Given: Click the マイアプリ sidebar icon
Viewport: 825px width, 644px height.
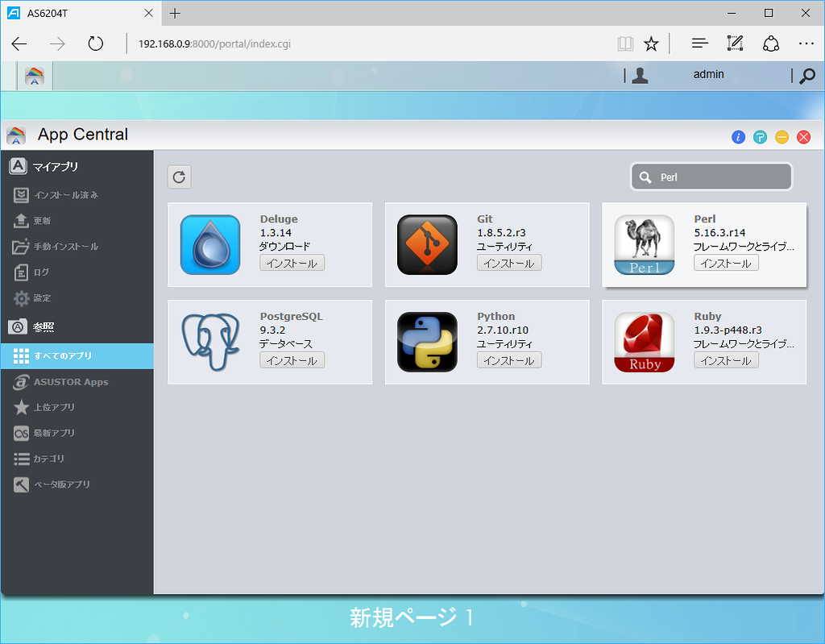Looking at the screenshot, I should (18, 166).
